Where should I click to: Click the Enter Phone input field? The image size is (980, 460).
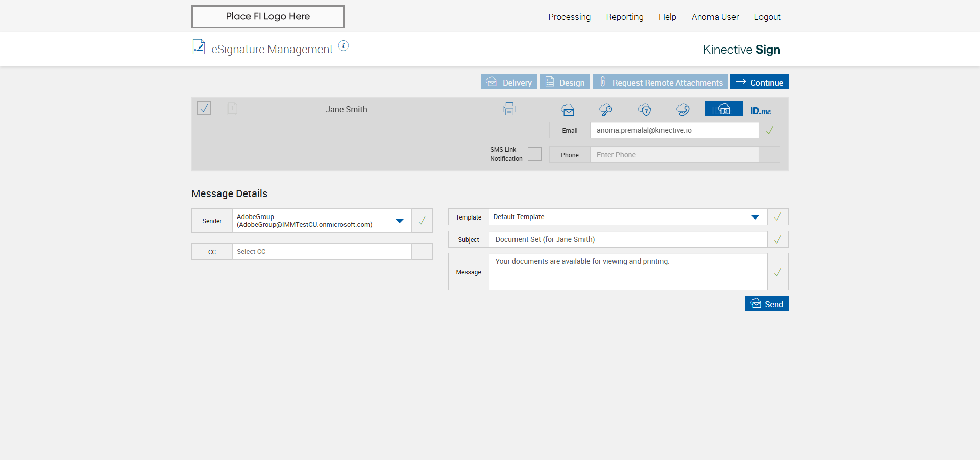point(674,155)
